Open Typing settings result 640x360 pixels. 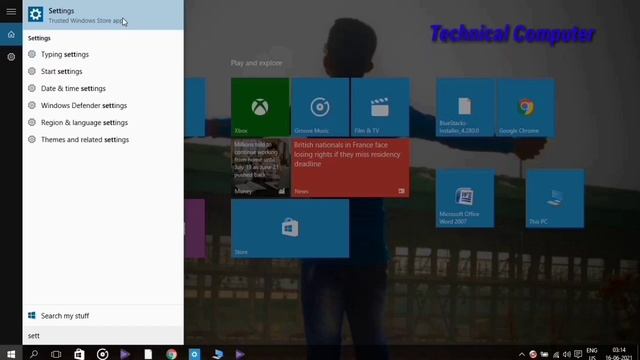[x=103, y=54]
